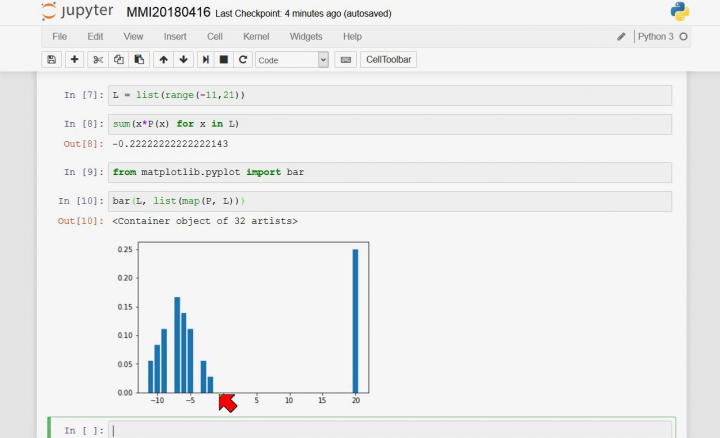Select cell 8 with sum(x*P(x) for x in L)
720x438 pixels.
390,124
